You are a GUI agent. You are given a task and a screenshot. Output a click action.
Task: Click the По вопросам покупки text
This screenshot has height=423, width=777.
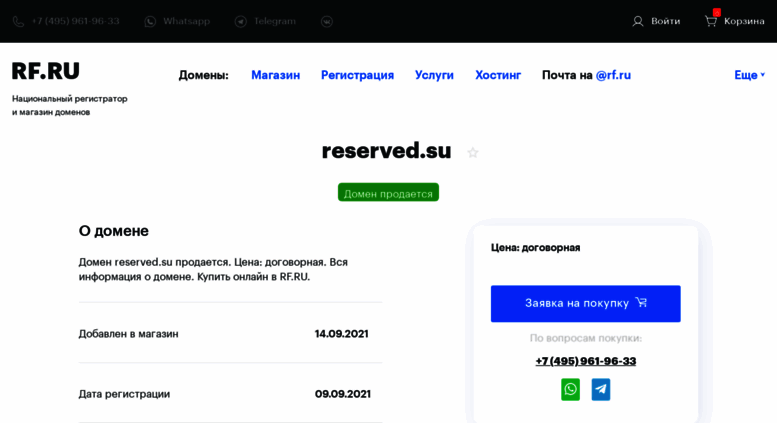click(586, 338)
